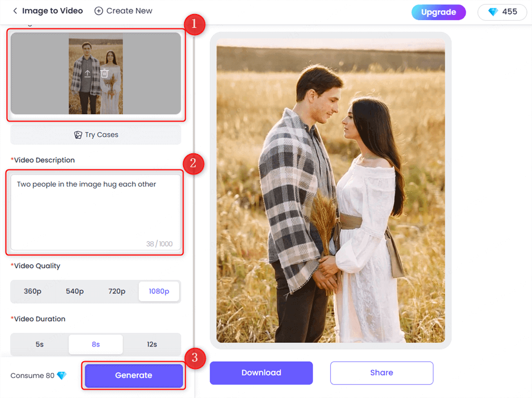Open the Upgrade plan button

[x=438, y=12]
